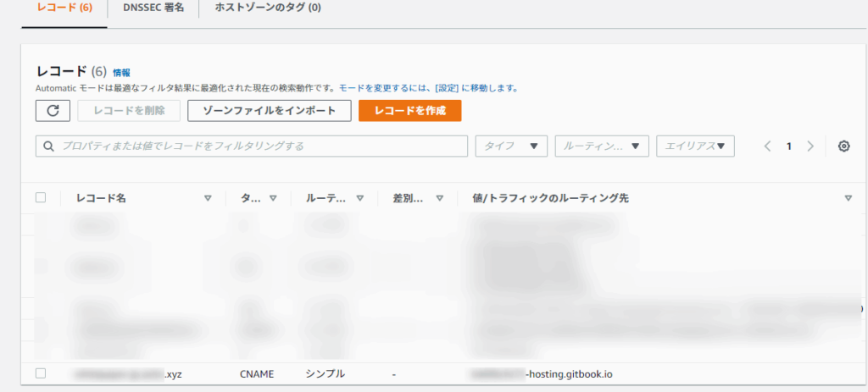Click the レコードを作成 button
Screen dimensions: 868x392
click(409, 111)
